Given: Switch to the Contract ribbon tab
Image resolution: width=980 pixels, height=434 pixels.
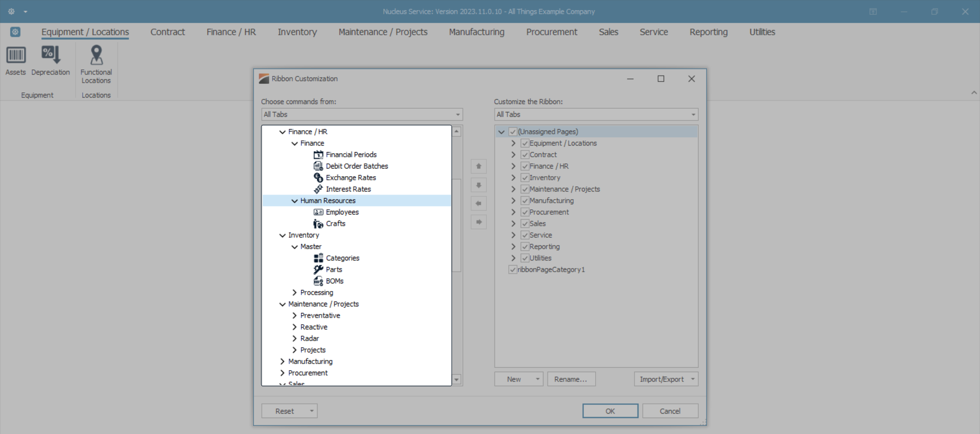Looking at the screenshot, I should pyautogui.click(x=167, y=32).
